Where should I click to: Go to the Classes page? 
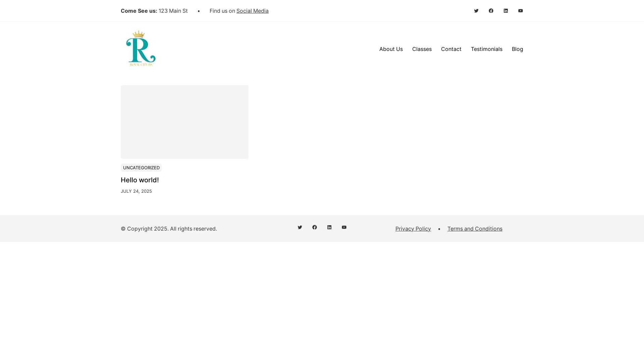point(422,49)
